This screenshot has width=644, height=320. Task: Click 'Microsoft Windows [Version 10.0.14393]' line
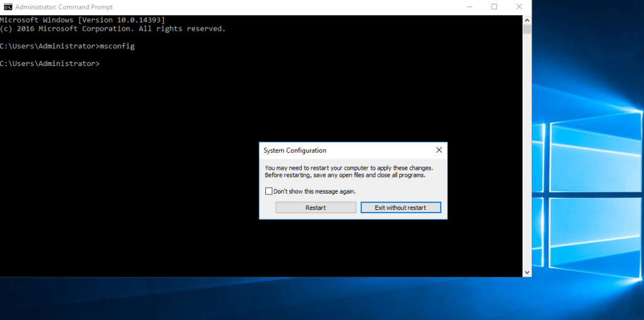tap(82, 19)
